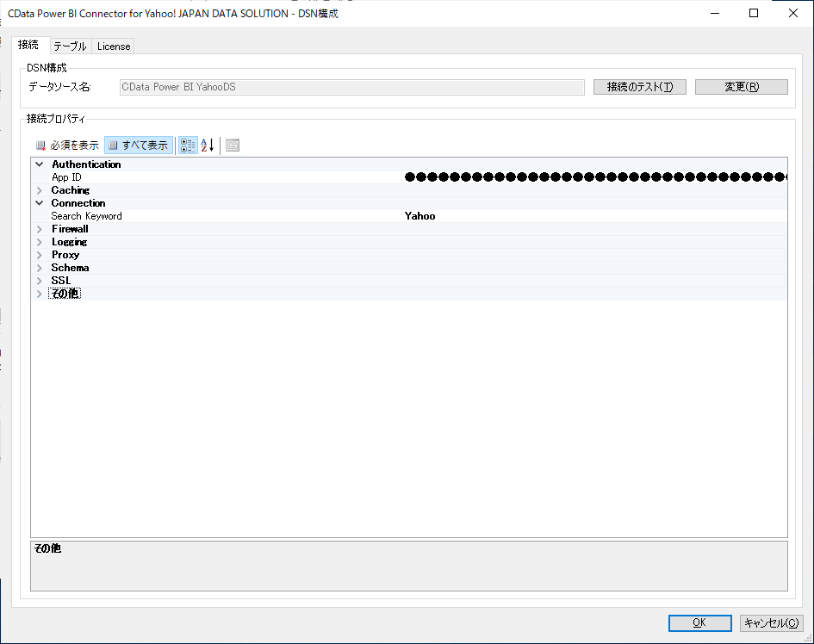Screen dimensions: 814x644
Task: Maximize the DSN構成 window
Action: point(754,13)
